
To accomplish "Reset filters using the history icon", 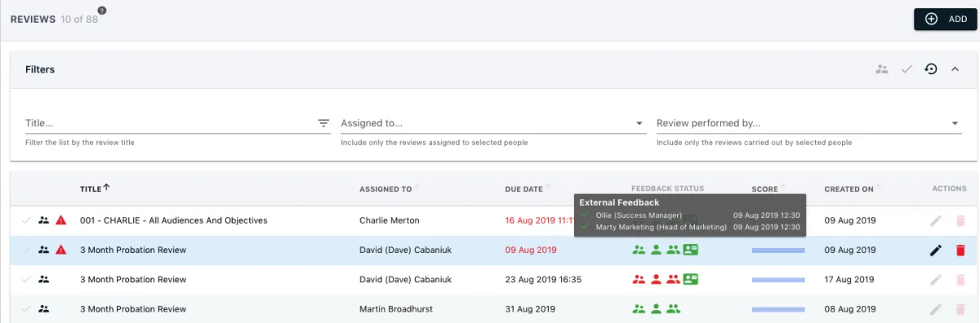I will (930, 69).
